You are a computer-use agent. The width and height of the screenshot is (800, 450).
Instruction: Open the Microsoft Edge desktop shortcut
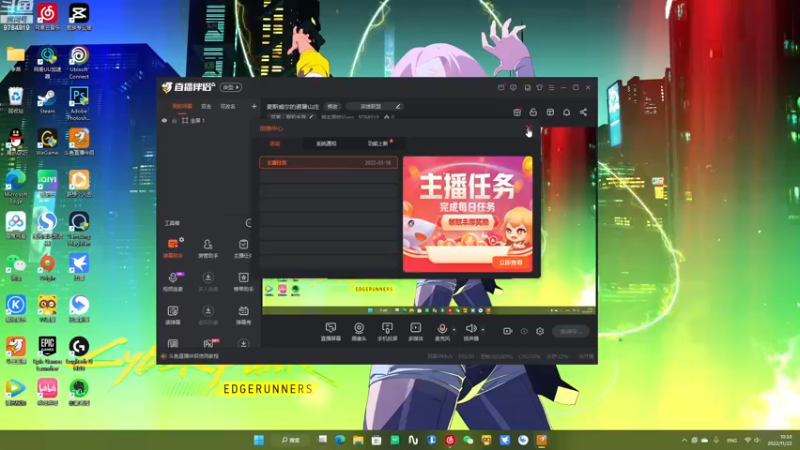[x=16, y=187]
